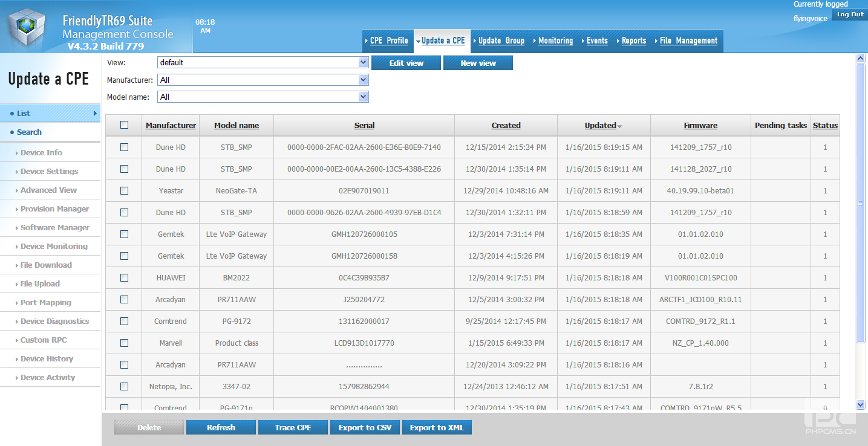Image resolution: width=868 pixels, height=446 pixels.
Task: Click the Refresh button
Action: click(221, 427)
